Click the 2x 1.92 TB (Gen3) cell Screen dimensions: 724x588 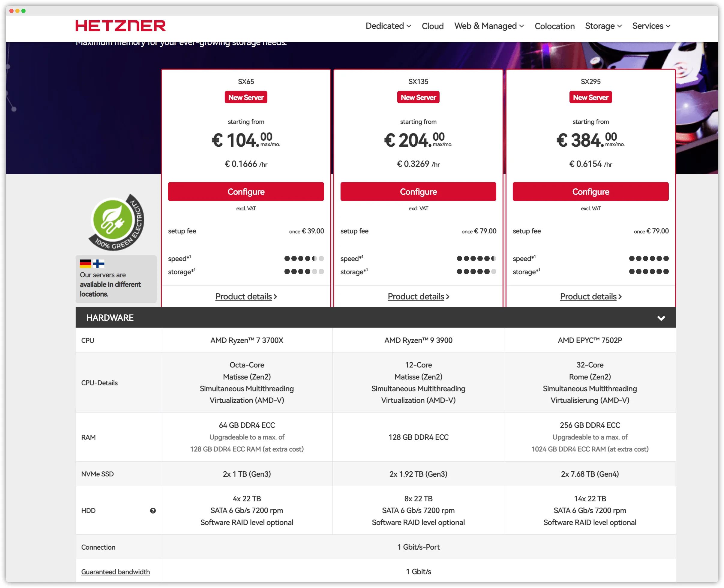(x=418, y=474)
